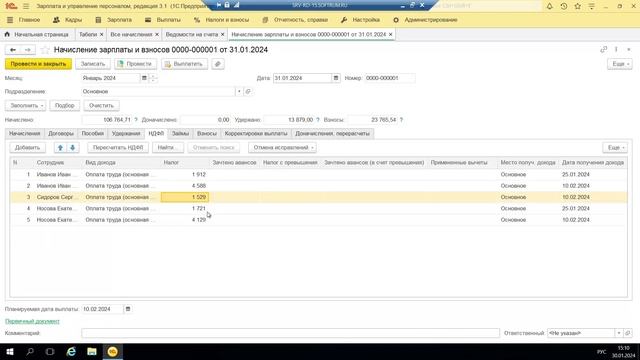Open Ответственный field link icon

[628, 333]
